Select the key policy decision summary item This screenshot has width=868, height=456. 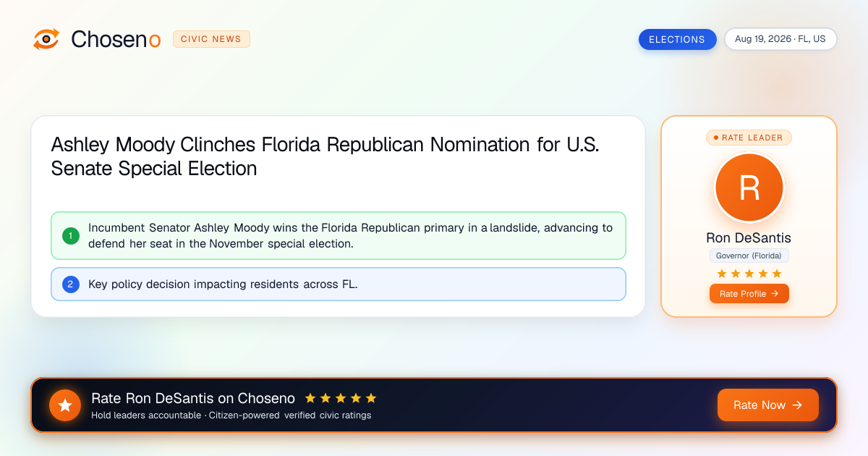(339, 284)
